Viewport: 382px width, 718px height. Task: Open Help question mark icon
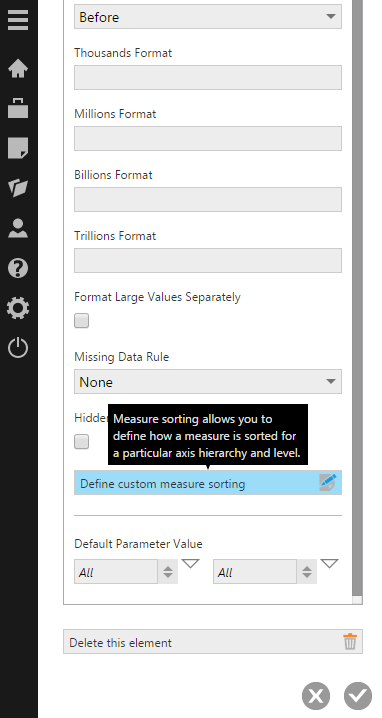tap(18, 268)
